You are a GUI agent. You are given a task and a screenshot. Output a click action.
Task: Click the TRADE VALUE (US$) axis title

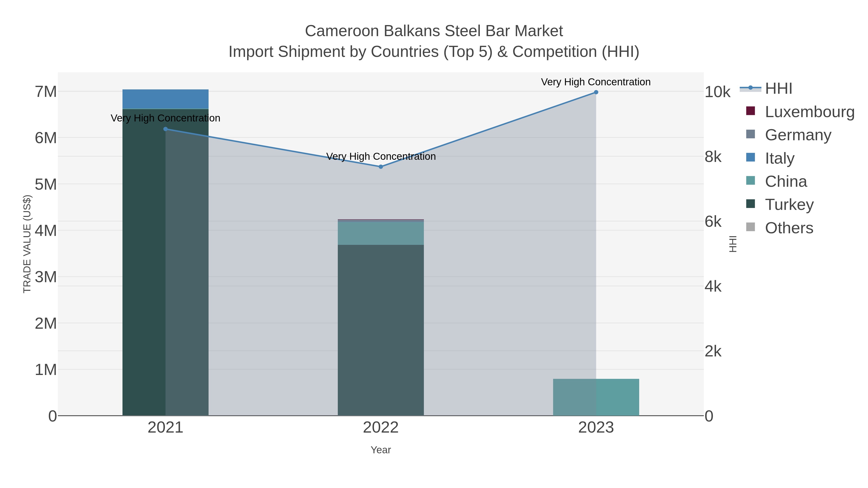27,244
